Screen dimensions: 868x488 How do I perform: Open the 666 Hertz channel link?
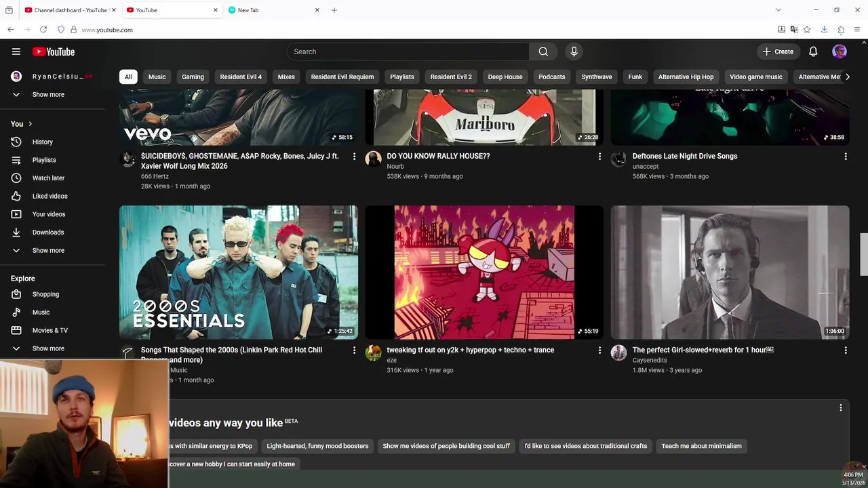155,176
